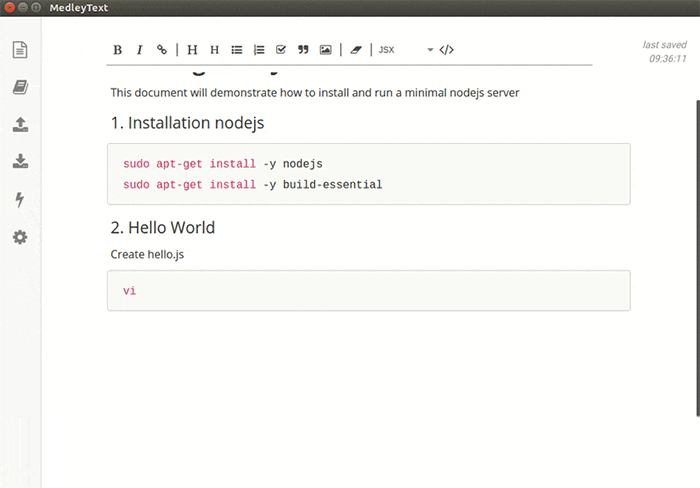Click the upload icon in the sidebar
700x488 pixels.
(x=20, y=125)
